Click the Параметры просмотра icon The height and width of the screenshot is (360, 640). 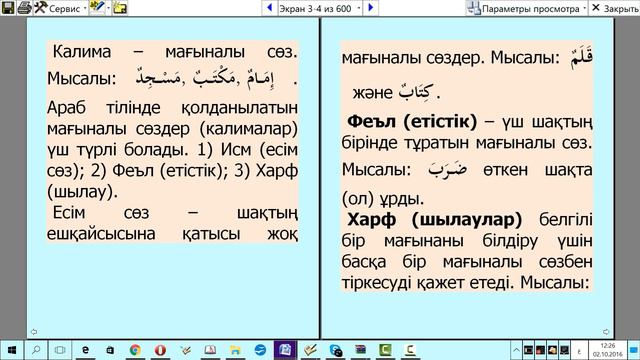click(x=474, y=8)
